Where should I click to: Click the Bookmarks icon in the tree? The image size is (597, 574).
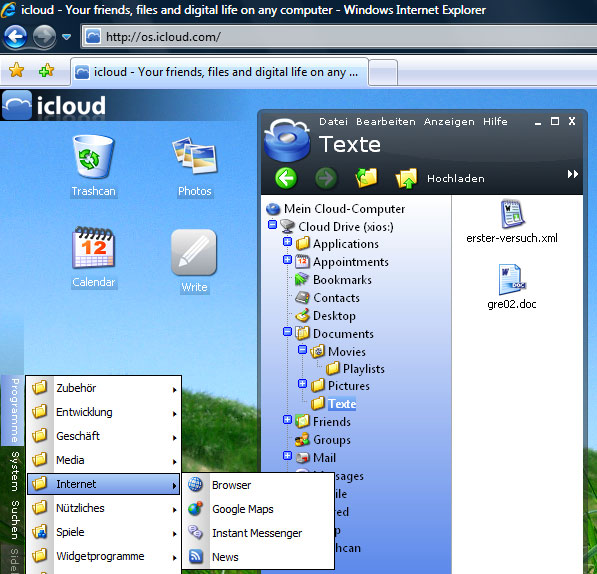(x=302, y=279)
